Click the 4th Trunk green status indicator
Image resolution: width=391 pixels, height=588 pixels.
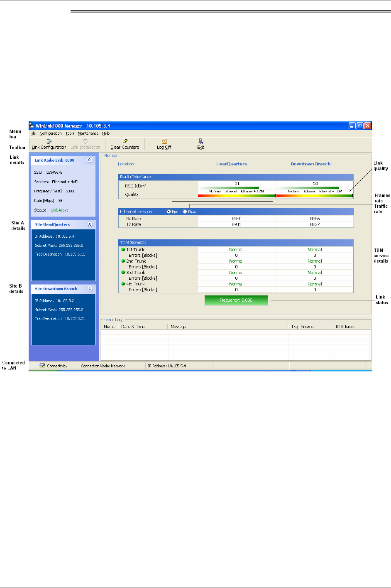click(123, 284)
